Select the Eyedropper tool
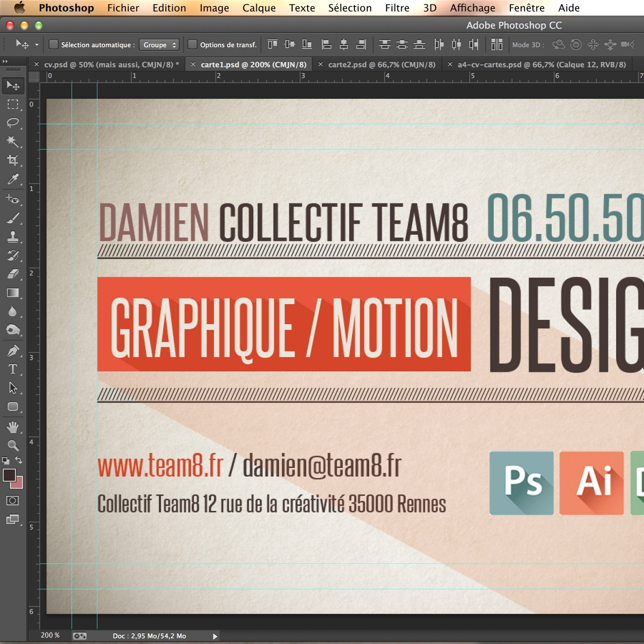Screen dimensions: 644x644 click(x=13, y=179)
